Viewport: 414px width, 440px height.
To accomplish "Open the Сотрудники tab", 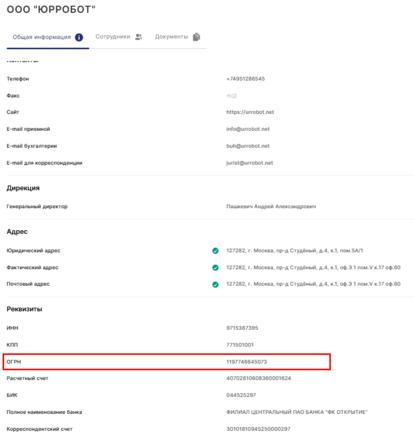I will tap(119, 37).
